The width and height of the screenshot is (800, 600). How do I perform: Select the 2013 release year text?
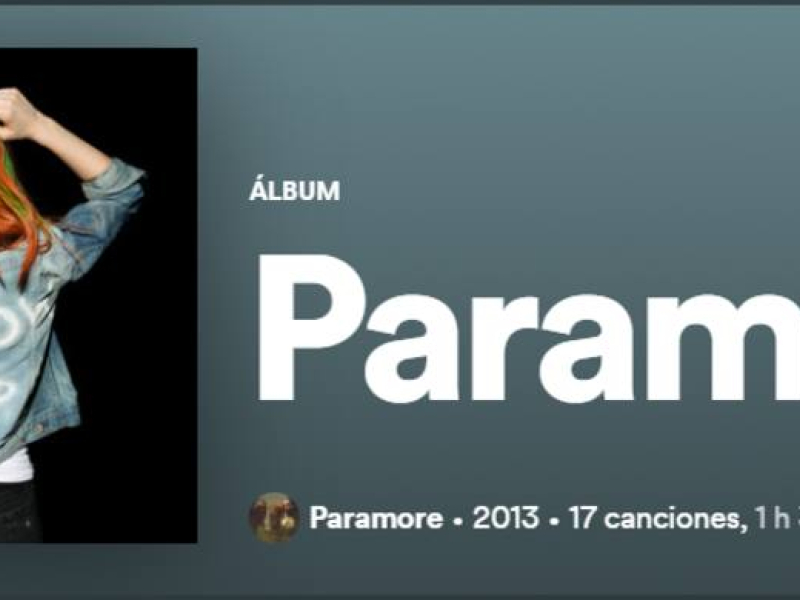(506, 518)
